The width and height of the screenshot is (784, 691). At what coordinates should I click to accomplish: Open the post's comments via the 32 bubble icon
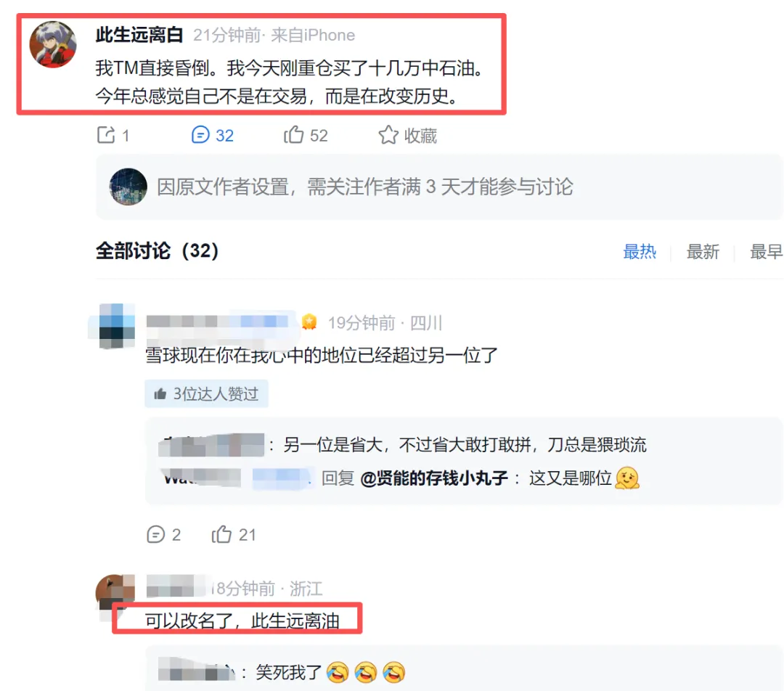(x=200, y=135)
